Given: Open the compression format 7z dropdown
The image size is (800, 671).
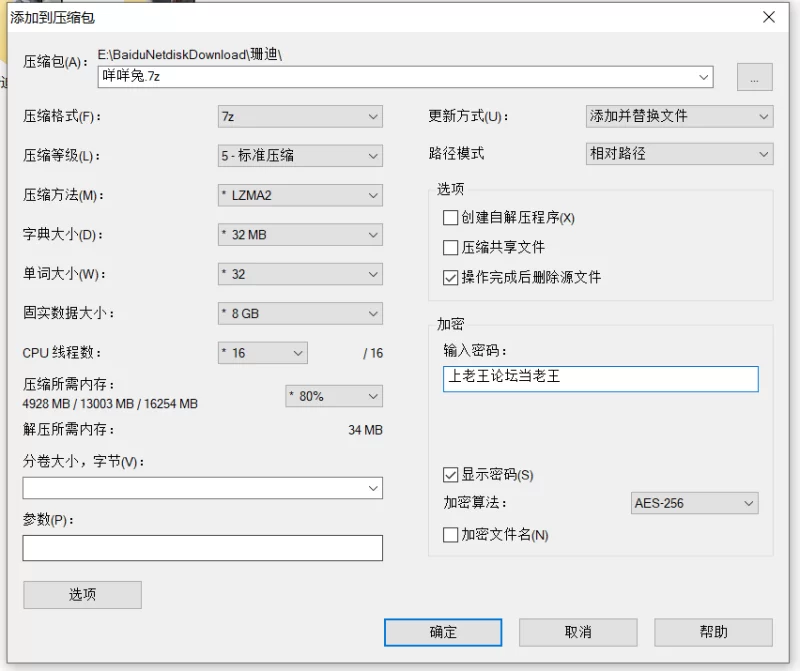Looking at the screenshot, I should [300, 117].
